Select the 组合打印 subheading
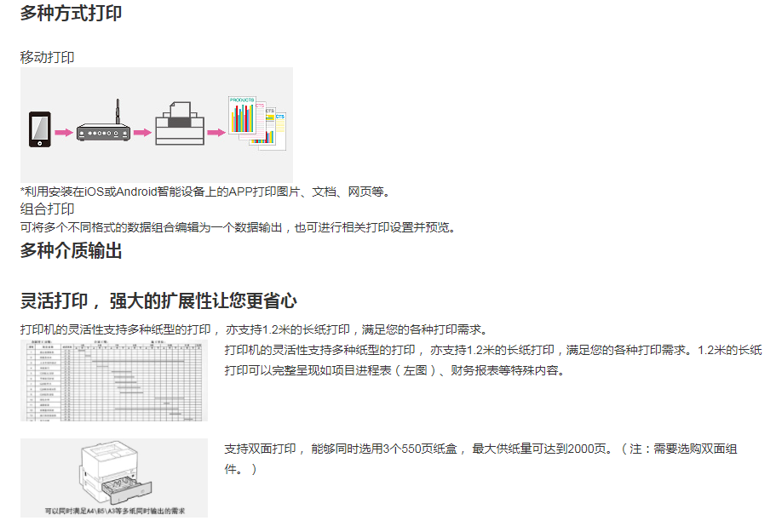This screenshot has width=776, height=532. click(x=48, y=209)
